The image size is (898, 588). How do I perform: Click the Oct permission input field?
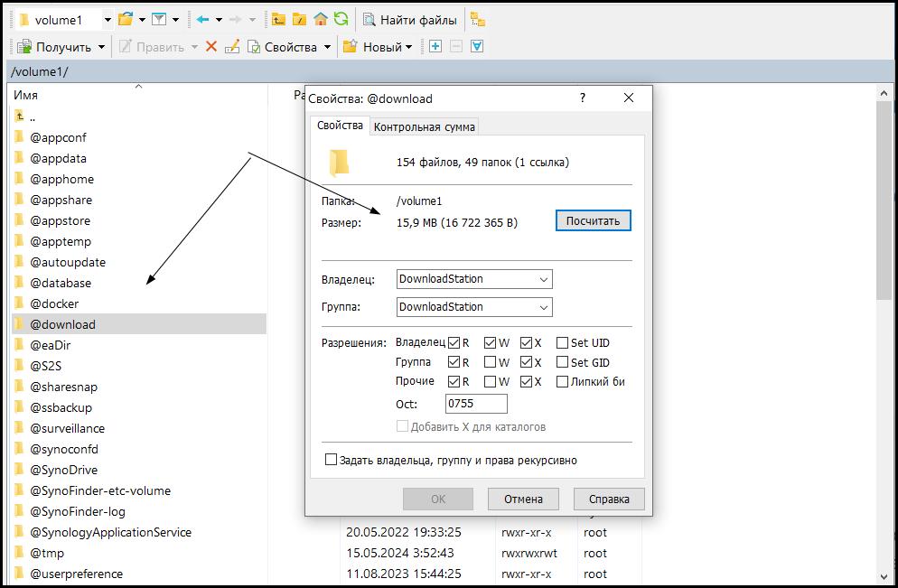(476, 404)
